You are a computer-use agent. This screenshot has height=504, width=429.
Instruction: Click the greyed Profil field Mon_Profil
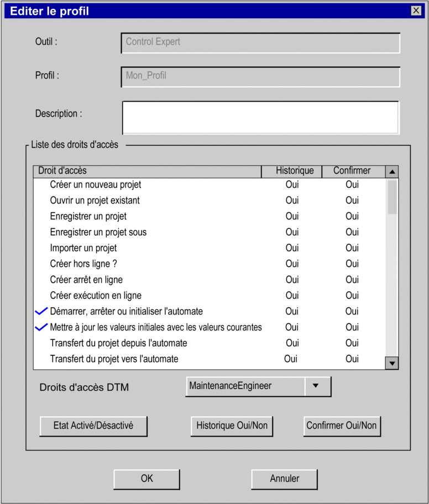click(x=260, y=77)
